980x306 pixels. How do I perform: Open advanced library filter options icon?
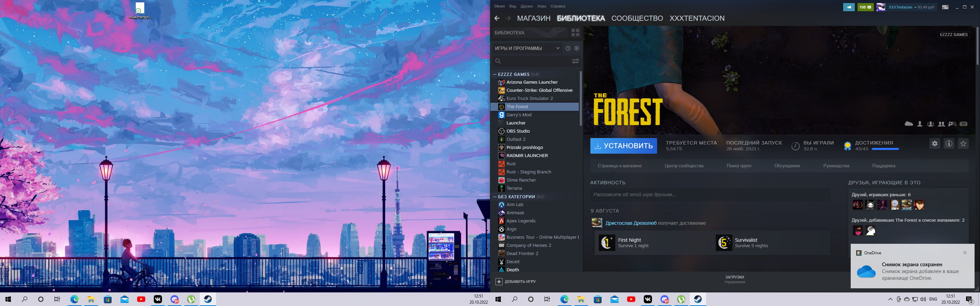click(x=575, y=61)
